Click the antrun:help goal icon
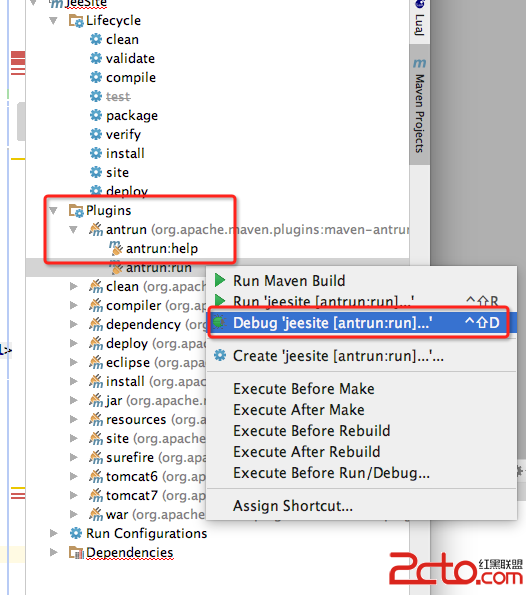The height and width of the screenshot is (595, 526). (x=116, y=248)
